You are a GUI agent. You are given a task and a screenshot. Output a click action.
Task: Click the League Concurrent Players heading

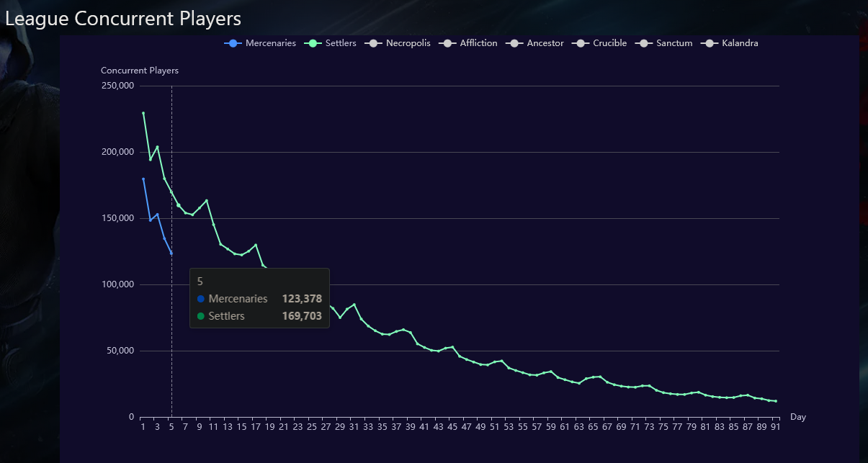point(123,19)
